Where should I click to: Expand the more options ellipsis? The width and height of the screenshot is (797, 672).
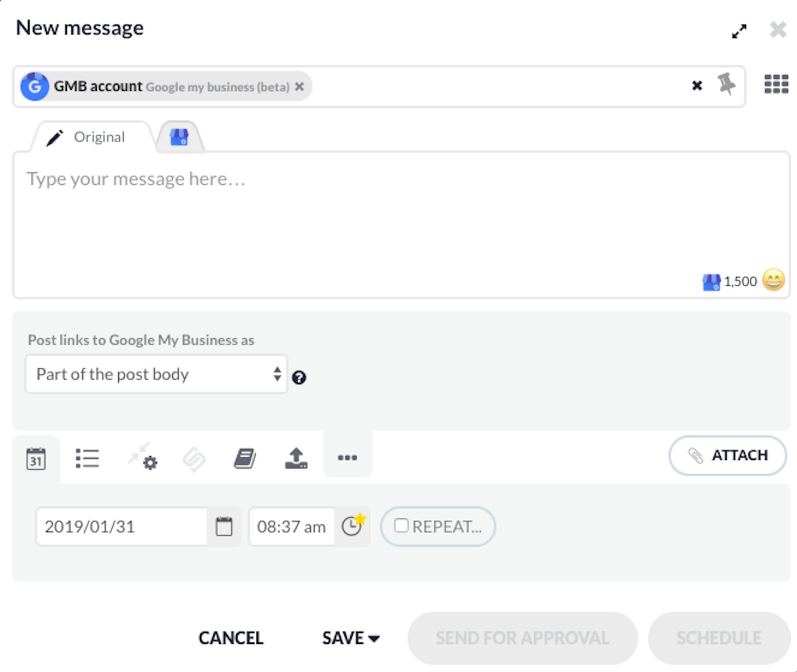(347, 458)
